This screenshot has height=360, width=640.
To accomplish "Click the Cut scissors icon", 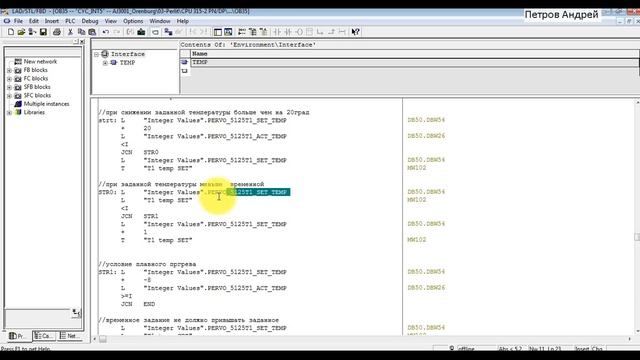I will (x=70, y=32).
